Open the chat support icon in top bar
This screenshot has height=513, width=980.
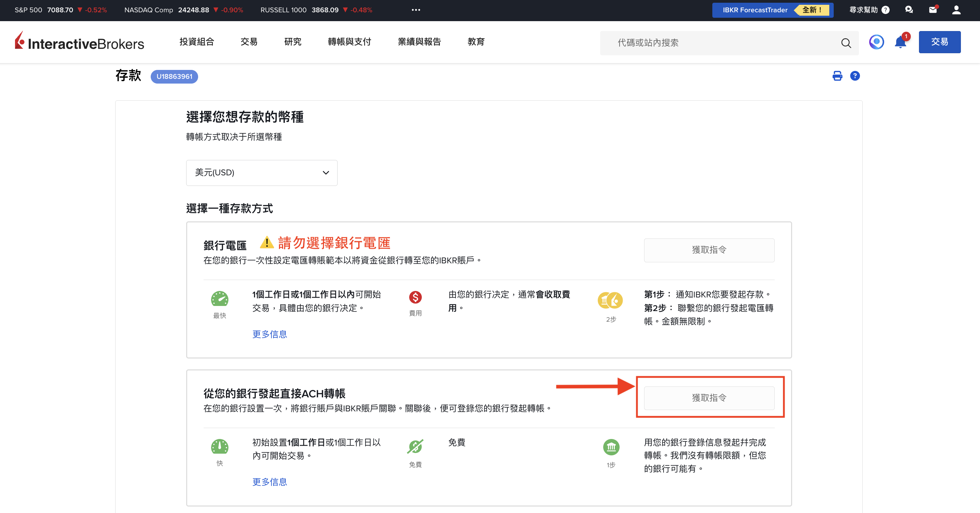click(x=909, y=10)
